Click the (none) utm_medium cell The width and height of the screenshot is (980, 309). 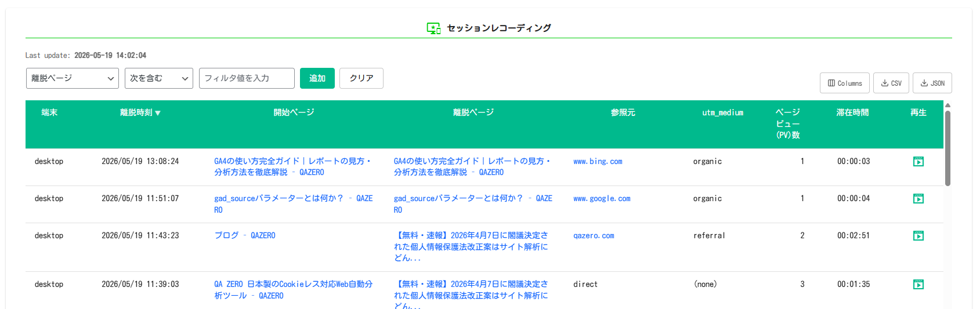(x=706, y=284)
